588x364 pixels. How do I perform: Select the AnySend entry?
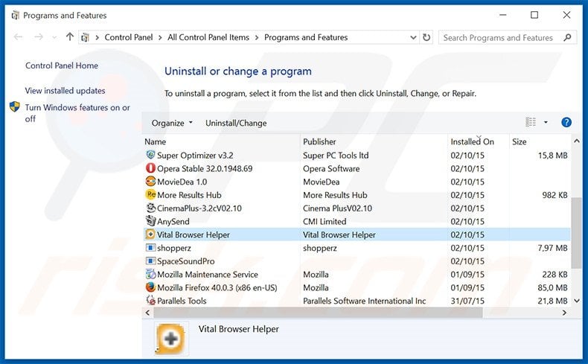357,221
